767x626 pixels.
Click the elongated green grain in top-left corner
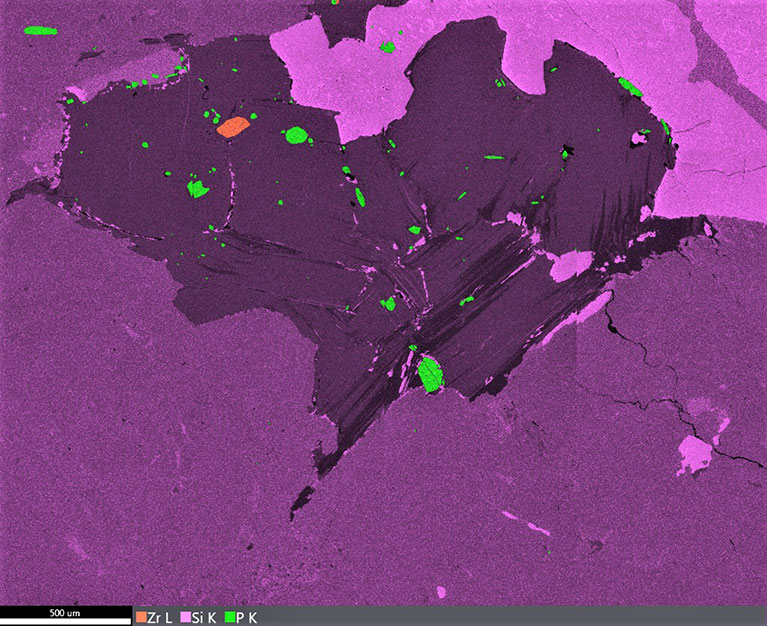point(41,31)
